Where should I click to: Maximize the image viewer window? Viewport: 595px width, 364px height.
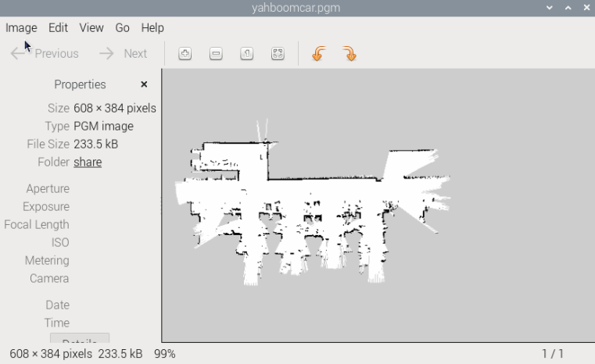tap(568, 8)
